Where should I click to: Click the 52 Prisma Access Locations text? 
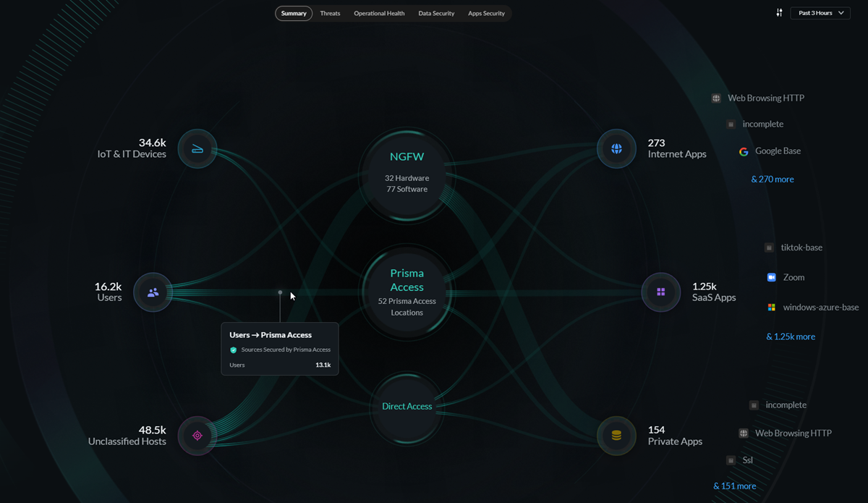tap(407, 307)
